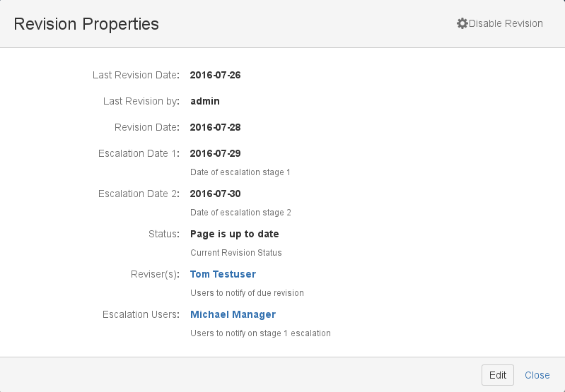
Task: Open the Edit button in footer
Action: 498,375
